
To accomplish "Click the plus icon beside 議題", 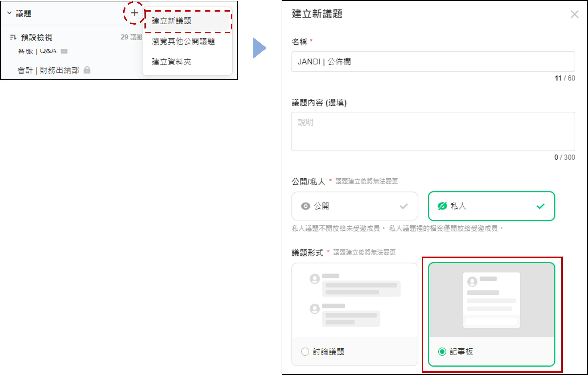I will [134, 13].
